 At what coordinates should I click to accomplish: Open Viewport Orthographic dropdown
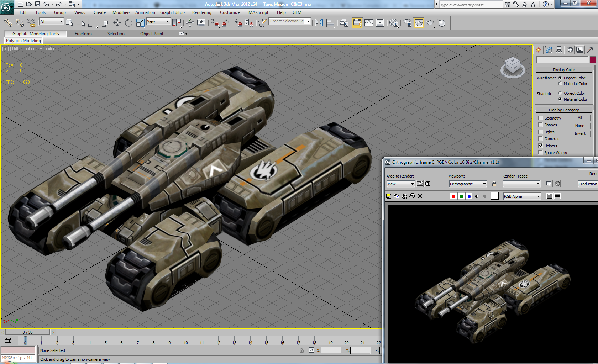pos(468,184)
